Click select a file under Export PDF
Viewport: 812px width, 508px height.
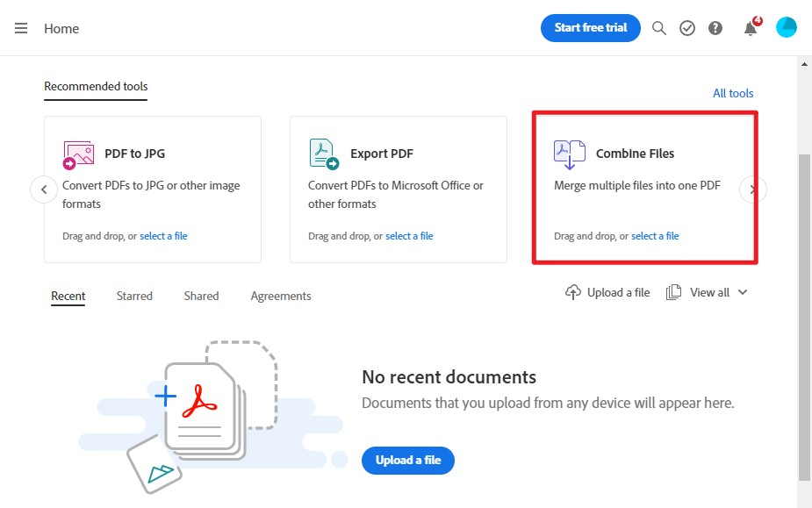click(409, 236)
